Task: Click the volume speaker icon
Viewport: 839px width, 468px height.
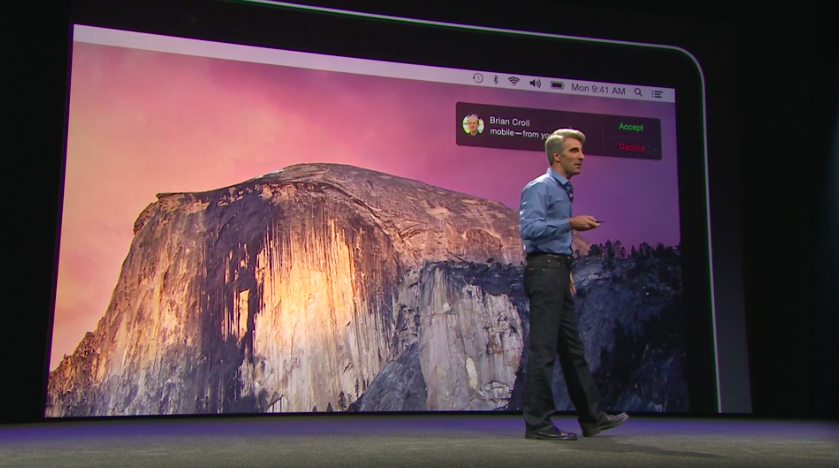Action: pyautogui.click(x=535, y=83)
